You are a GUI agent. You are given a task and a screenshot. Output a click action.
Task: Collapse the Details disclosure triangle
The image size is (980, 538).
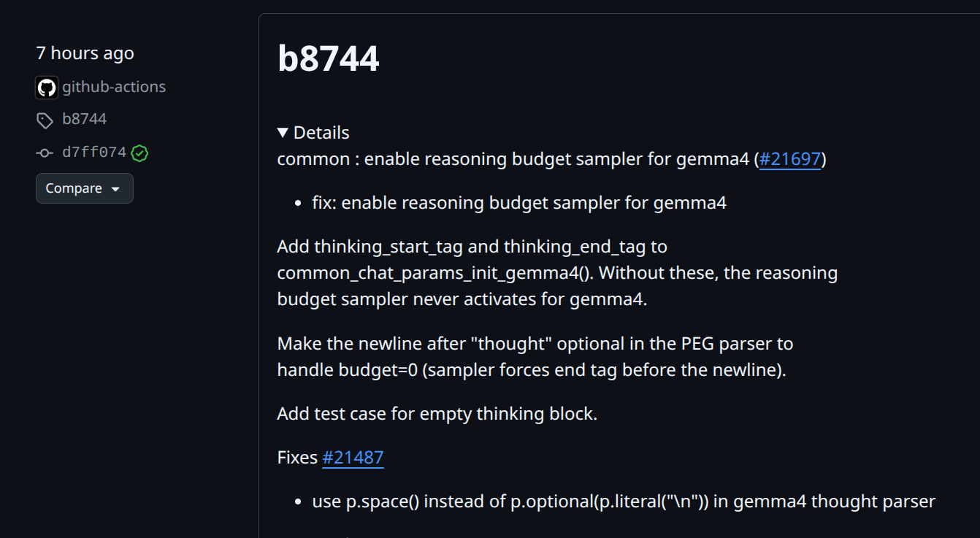[x=283, y=133]
